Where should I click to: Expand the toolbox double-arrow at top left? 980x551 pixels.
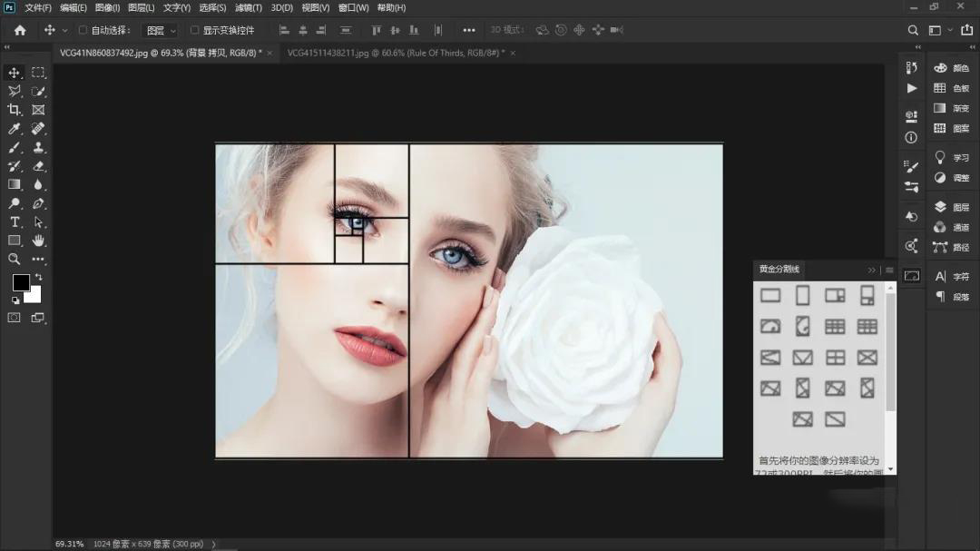pyautogui.click(x=7, y=47)
